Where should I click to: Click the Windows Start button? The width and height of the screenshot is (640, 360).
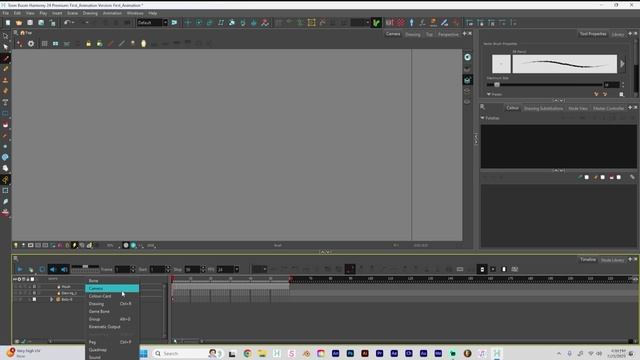(x=143, y=353)
